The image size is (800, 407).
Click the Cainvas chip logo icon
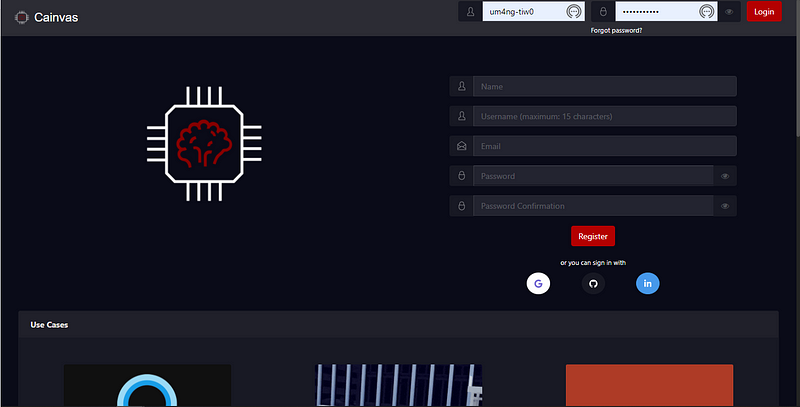point(21,17)
